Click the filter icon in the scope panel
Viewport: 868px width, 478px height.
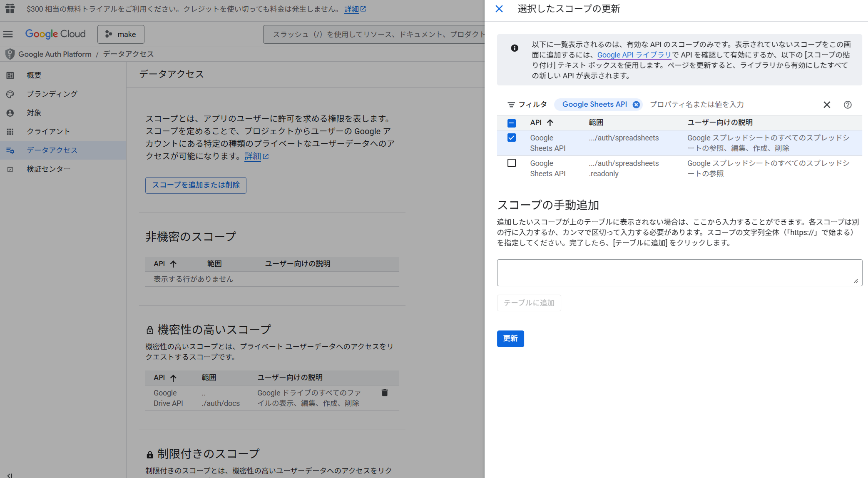pyautogui.click(x=511, y=105)
